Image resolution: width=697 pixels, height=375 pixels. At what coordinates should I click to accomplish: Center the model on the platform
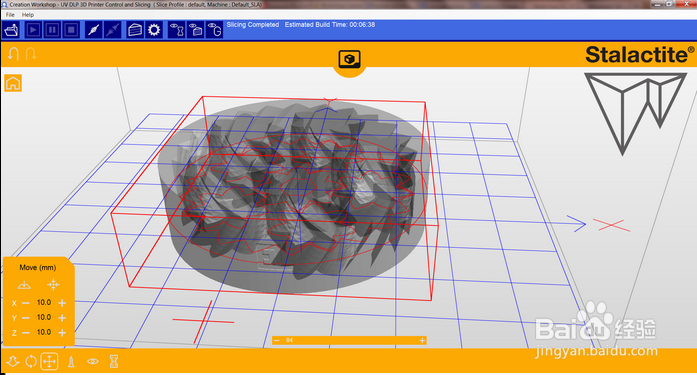point(53,285)
